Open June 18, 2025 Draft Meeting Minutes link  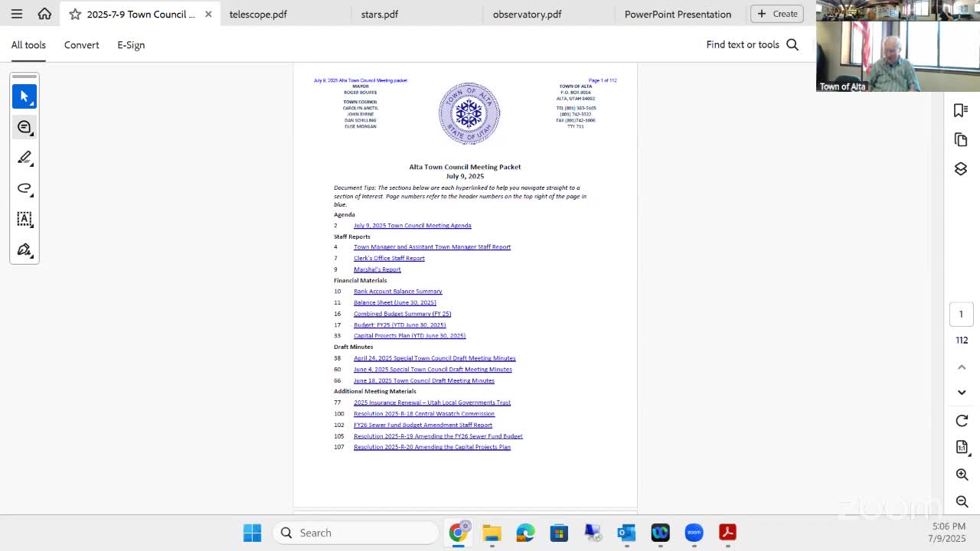[423, 380]
